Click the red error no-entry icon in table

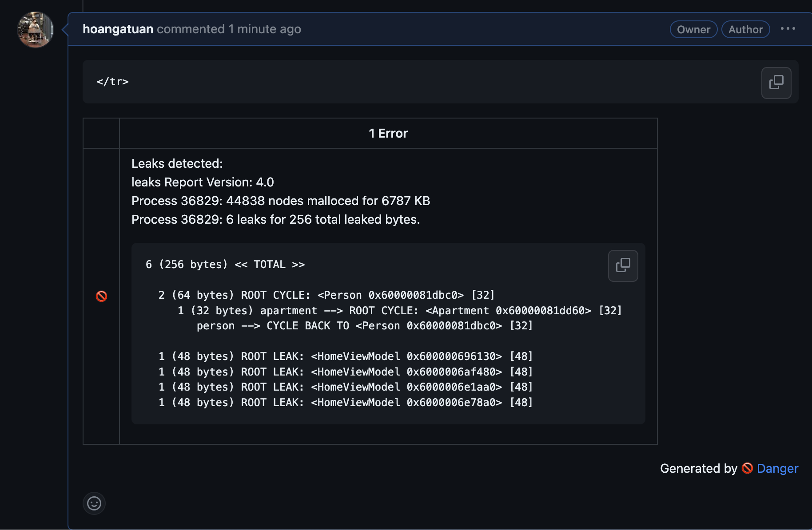(101, 296)
